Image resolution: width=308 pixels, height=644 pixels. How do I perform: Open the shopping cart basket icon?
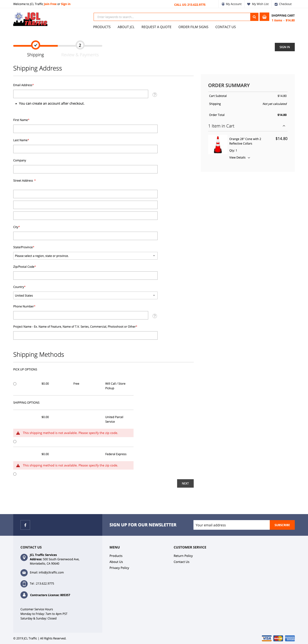(264, 17)
